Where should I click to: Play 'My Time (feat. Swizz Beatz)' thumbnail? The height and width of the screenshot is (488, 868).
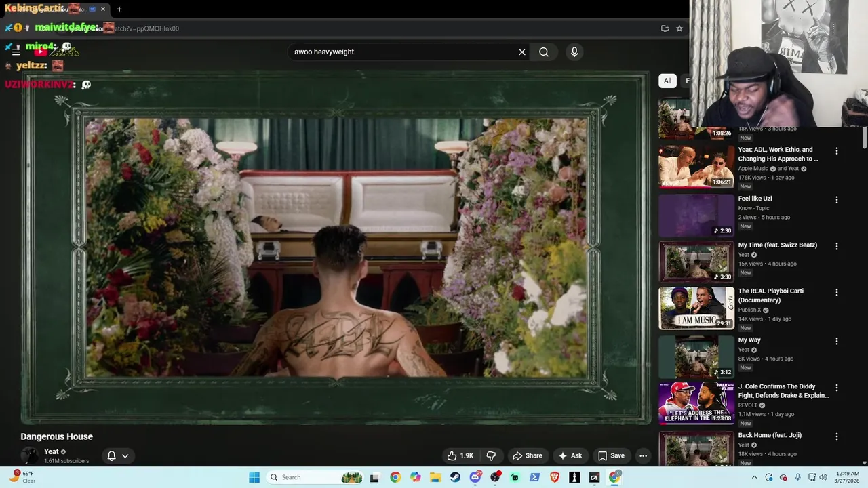(x=696, y=262)
